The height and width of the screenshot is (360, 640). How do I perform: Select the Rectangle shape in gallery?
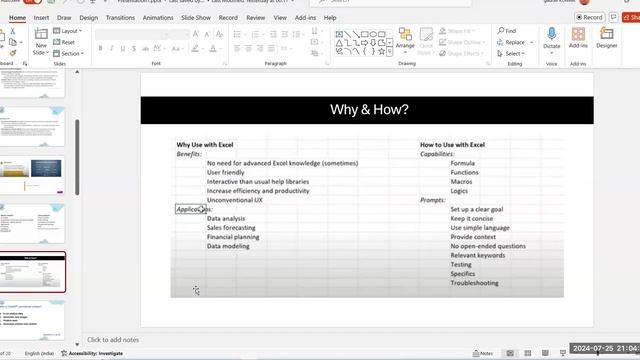pyautogui.click(x=364, y=34)
